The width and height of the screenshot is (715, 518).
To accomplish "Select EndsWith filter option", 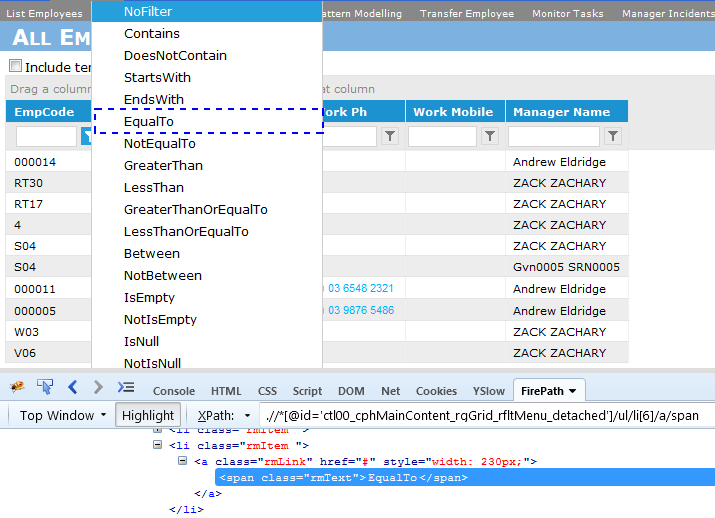I will pyautogui.click(x=207, y=99).
